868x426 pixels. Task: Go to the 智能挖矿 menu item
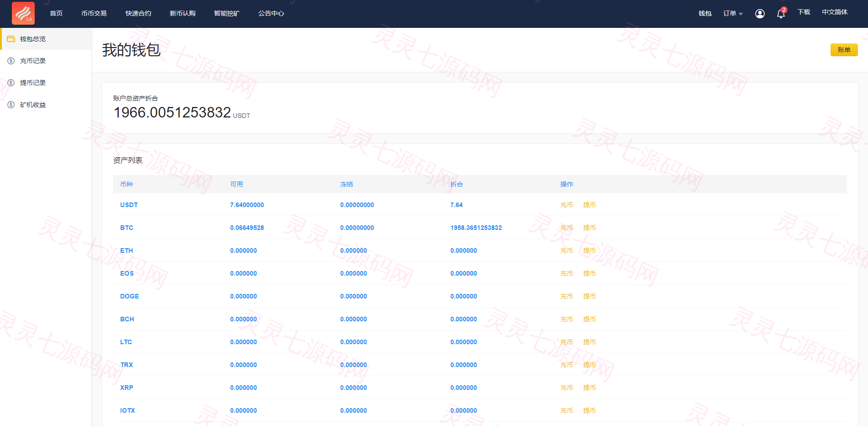227,13
